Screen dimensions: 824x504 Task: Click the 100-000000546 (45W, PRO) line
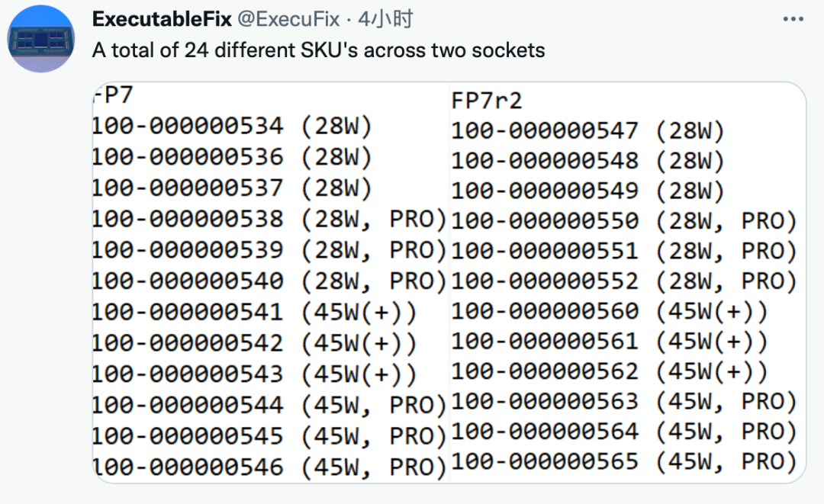point(269,467)
